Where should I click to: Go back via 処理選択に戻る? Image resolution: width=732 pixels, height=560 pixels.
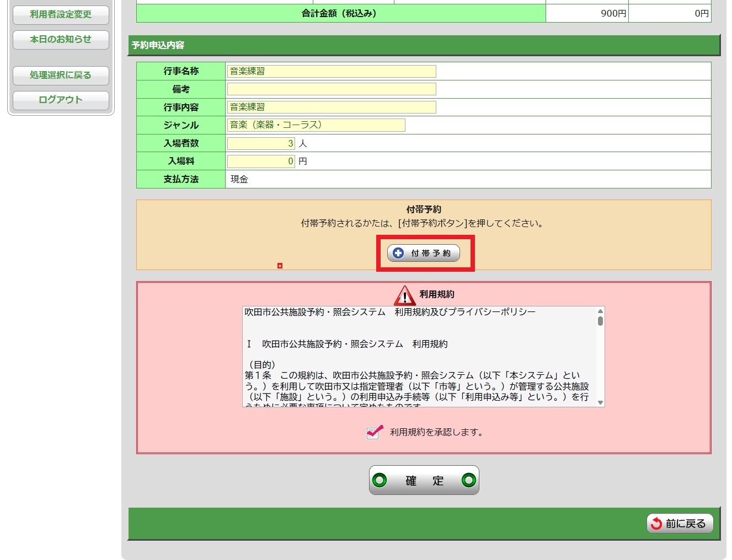pyautogui.click(x=61, y=75)
